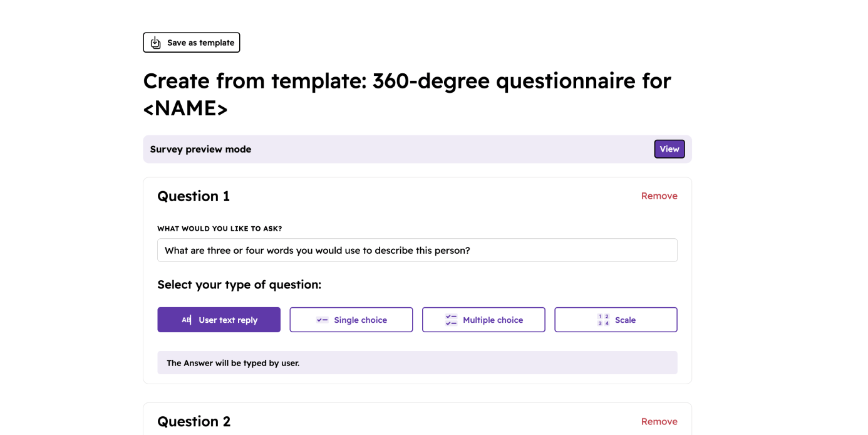The height and width of the screenshot is (435, 868).
Task: Click the single checkmark icon for Single choice
Action: coord(323,320)
